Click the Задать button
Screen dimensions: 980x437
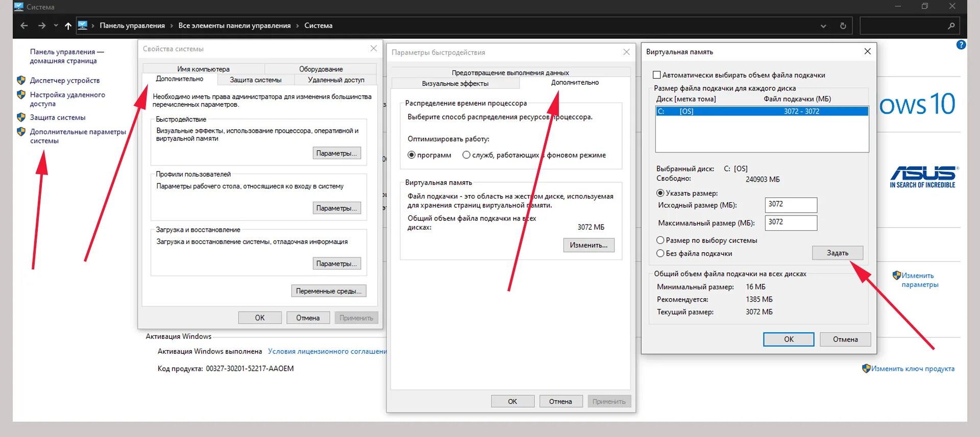point(838,253)
